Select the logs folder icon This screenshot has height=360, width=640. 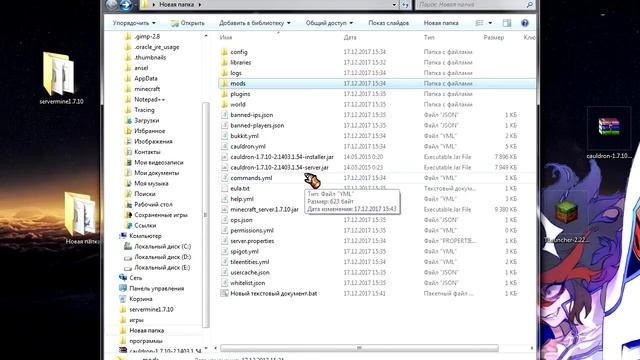(224, 73)
